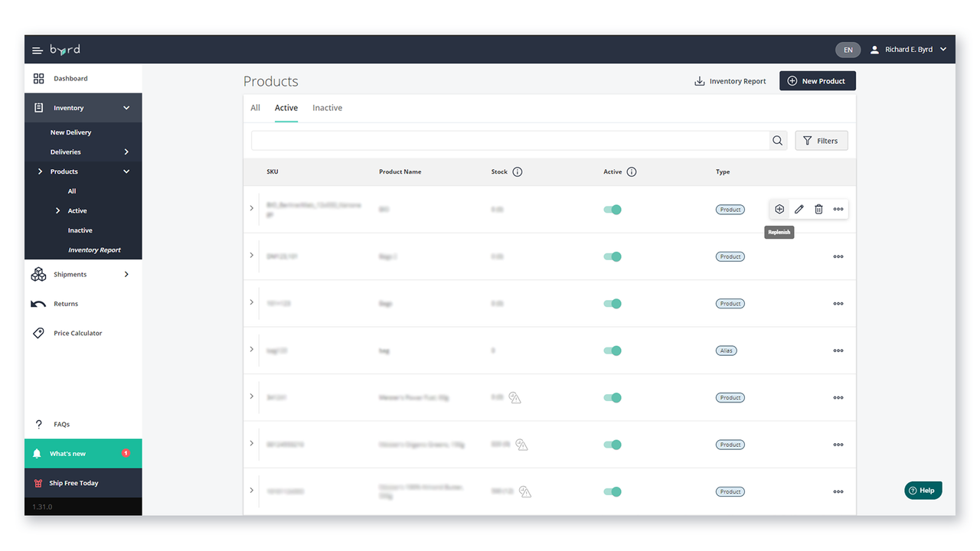Open the three-dot actions menu on the second row
Screen dimensions: 980x551
pos(838,256)
